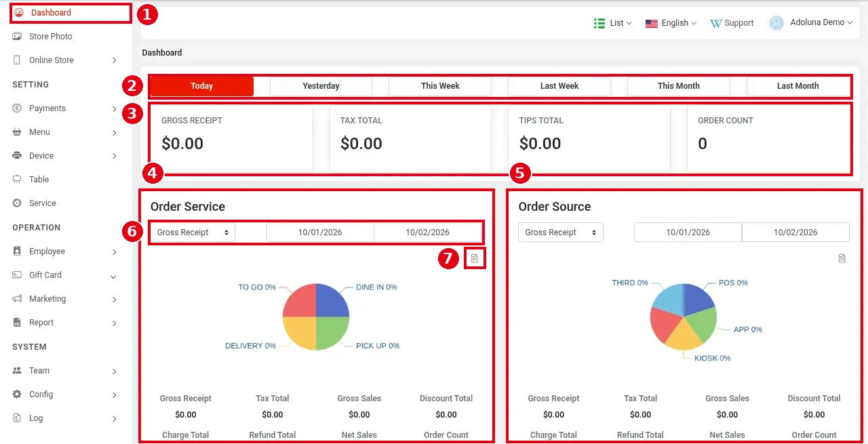Expand the Report submenu chevron

[x=115, y=323]
